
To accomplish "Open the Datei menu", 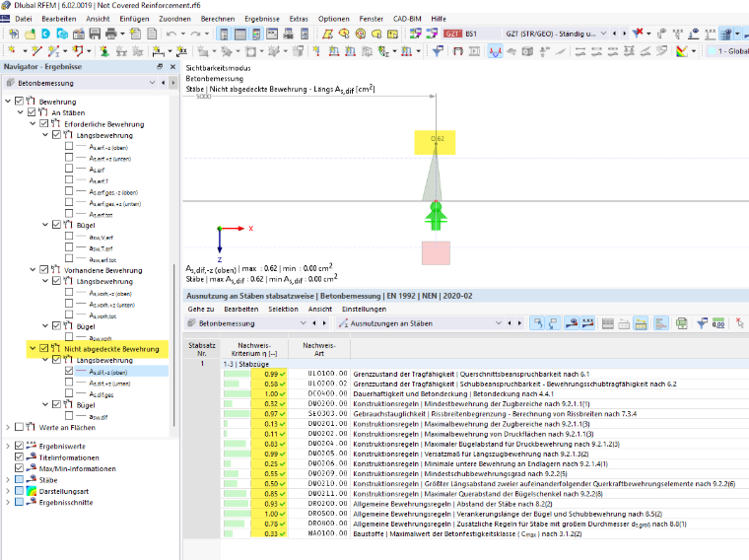I will point(24,19).
